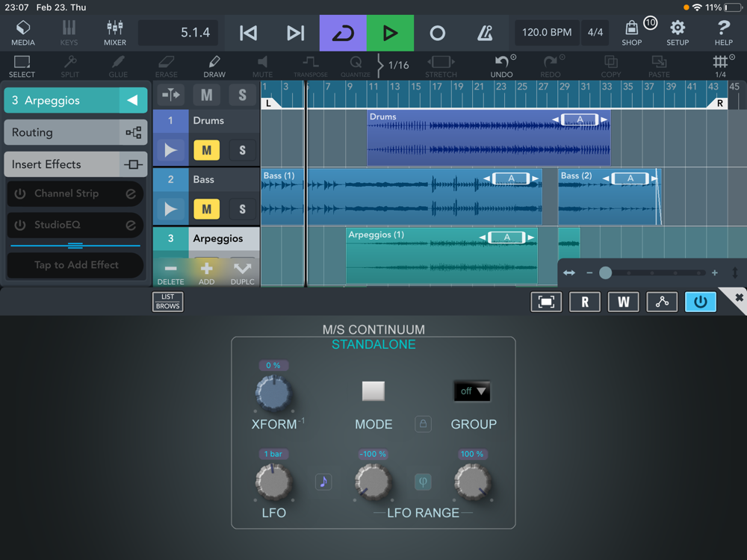Screen dimensions: 747x560
Task: Click the XFORM knob
Action: point(273,393)
